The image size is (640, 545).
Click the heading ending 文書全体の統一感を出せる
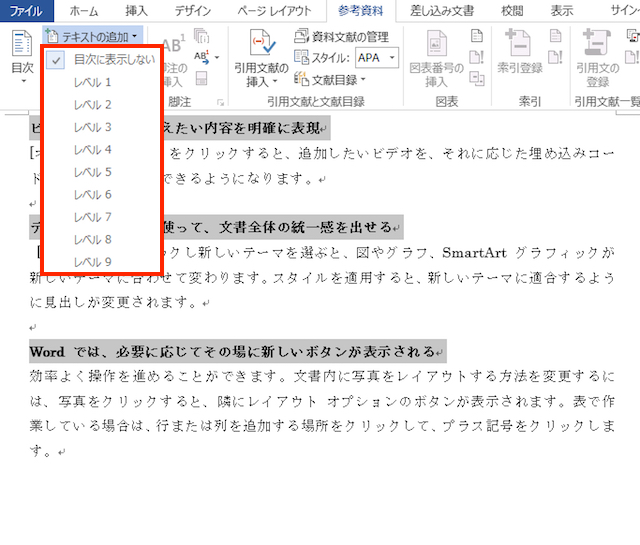tap(282, 227)
